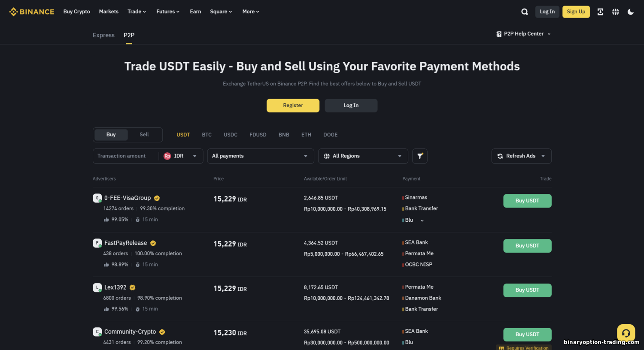Expand the Trade menu
644x350 pixels.
click(x=137, y=12)
